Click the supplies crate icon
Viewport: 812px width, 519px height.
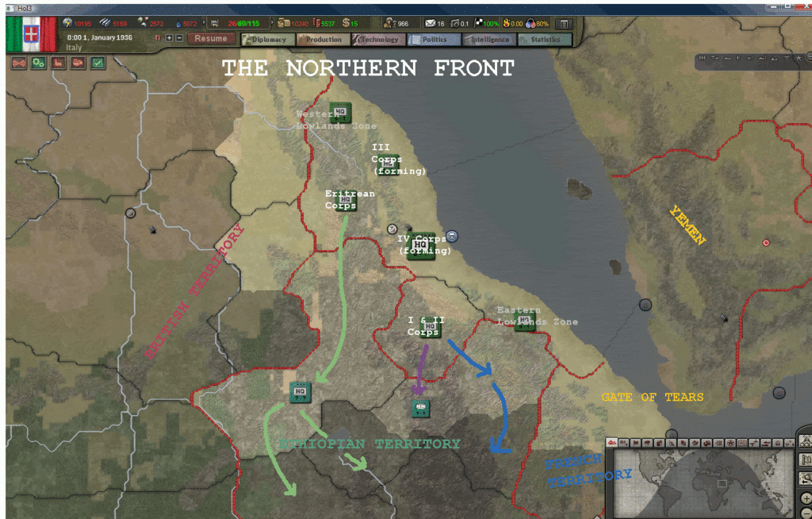[284, 23]
